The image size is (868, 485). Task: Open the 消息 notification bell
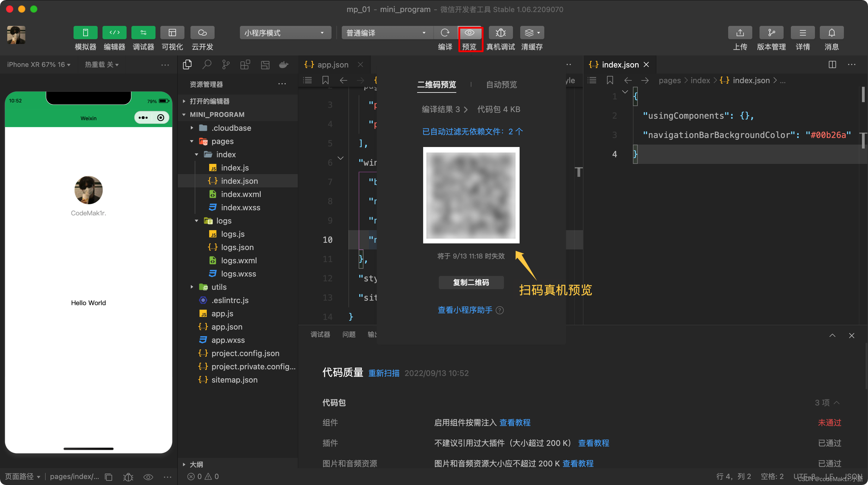[831, 33]
